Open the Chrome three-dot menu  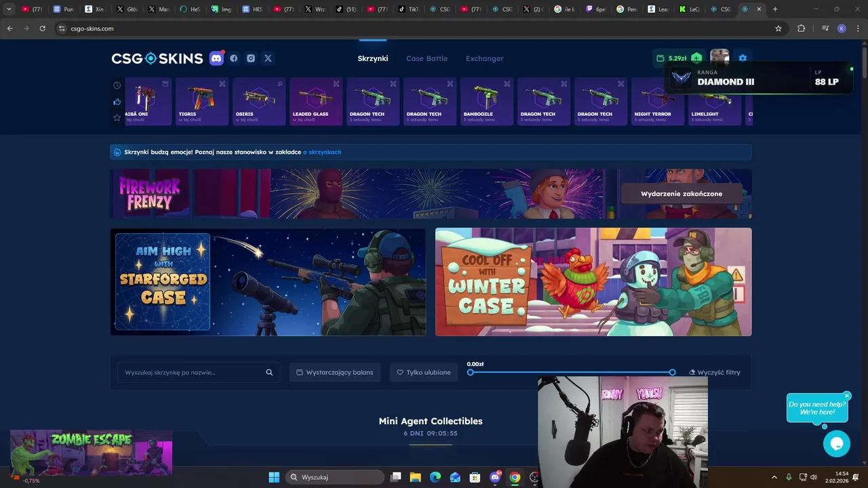click(x=858, y=28)
